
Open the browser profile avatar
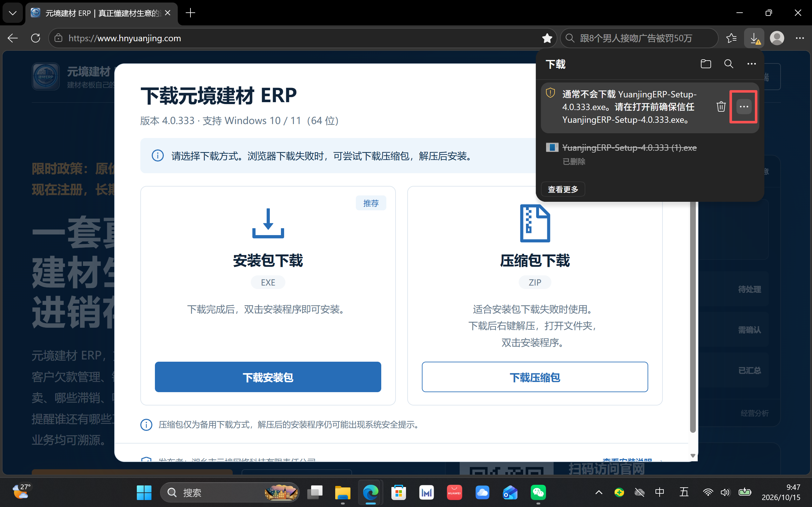click(x=777, y=38)
